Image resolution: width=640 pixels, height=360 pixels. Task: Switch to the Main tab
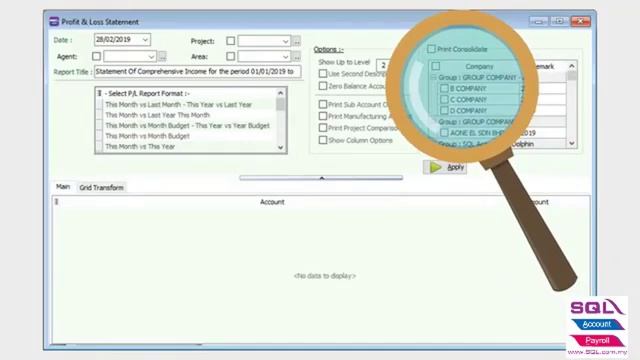point(63,187)
